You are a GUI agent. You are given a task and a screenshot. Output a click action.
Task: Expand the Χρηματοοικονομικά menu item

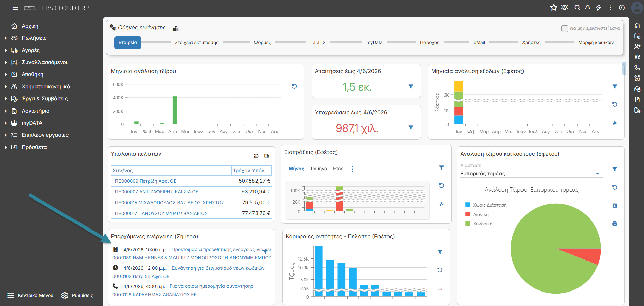(46, 87)
